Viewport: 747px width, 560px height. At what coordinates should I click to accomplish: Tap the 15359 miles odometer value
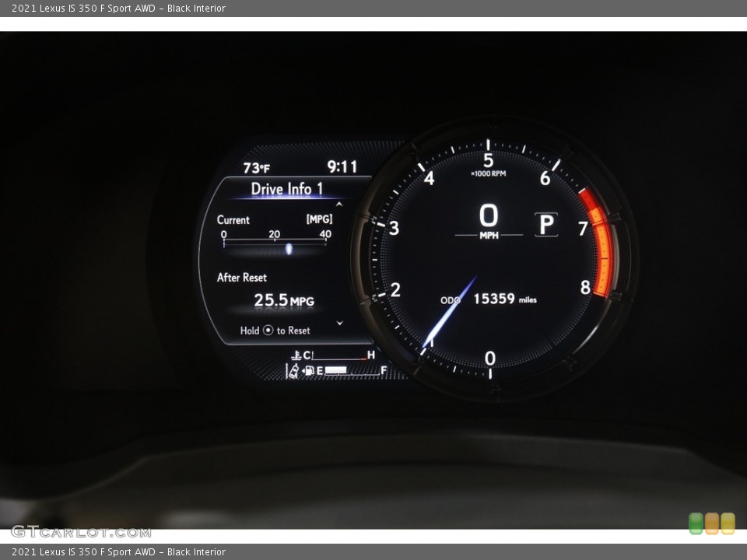coord(505,299)
